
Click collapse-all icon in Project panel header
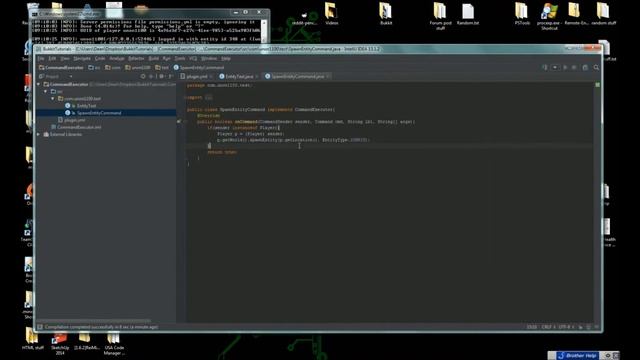pos(151,76)
